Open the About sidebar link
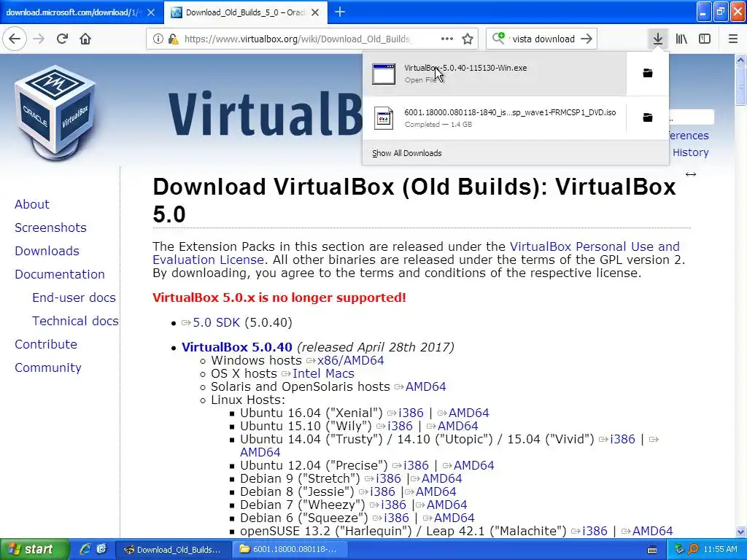The image size is (747, 560). click(32, 204)
